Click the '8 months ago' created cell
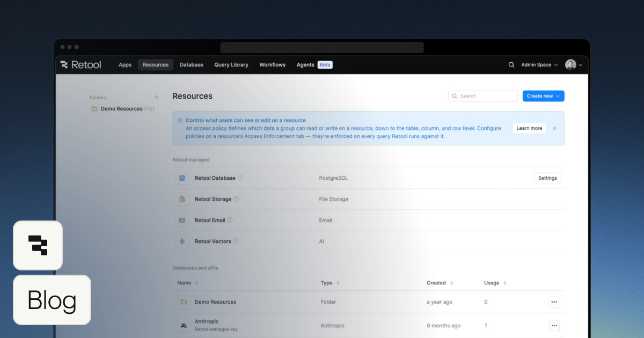 [x=443, y=326]
